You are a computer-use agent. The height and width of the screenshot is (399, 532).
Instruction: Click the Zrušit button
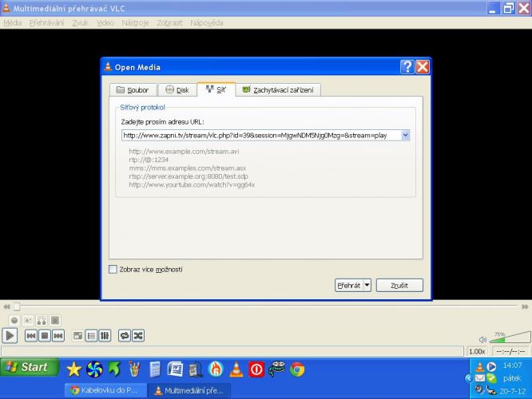click(399, 285)
